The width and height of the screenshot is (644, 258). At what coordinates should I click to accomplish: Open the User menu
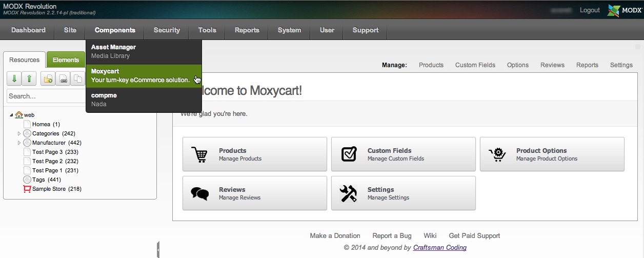click(327, 30)
